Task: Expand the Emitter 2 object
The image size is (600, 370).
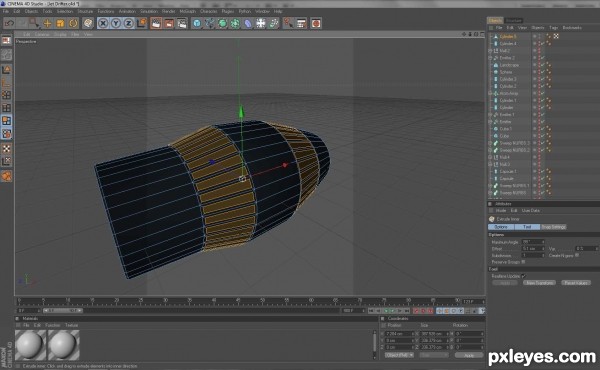Action: coord(490,58)
